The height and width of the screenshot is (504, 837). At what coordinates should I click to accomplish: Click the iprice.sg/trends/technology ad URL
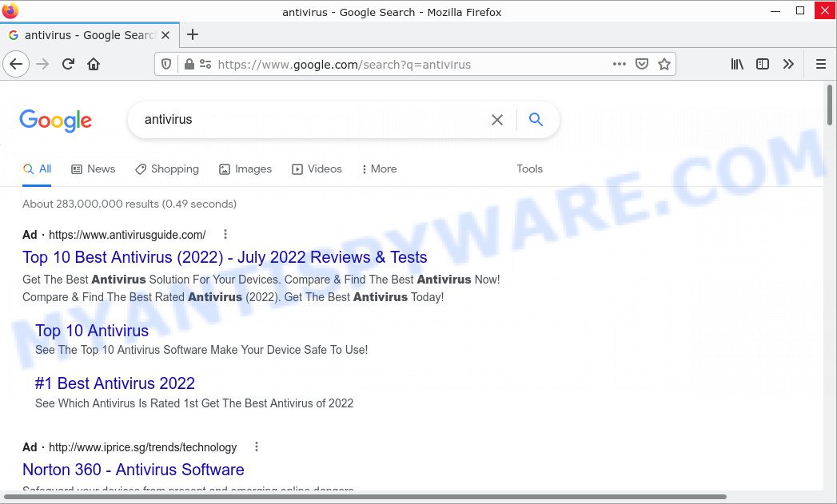pos(142,447)
